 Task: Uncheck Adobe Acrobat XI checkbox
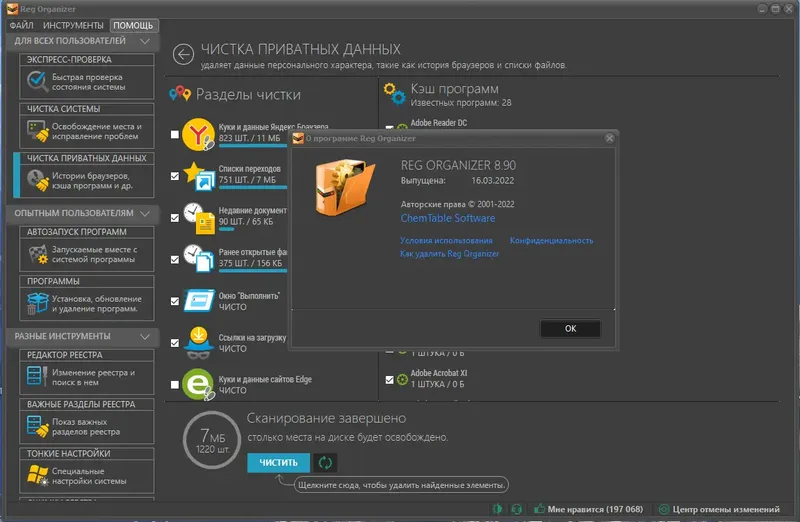click(389, 380)
